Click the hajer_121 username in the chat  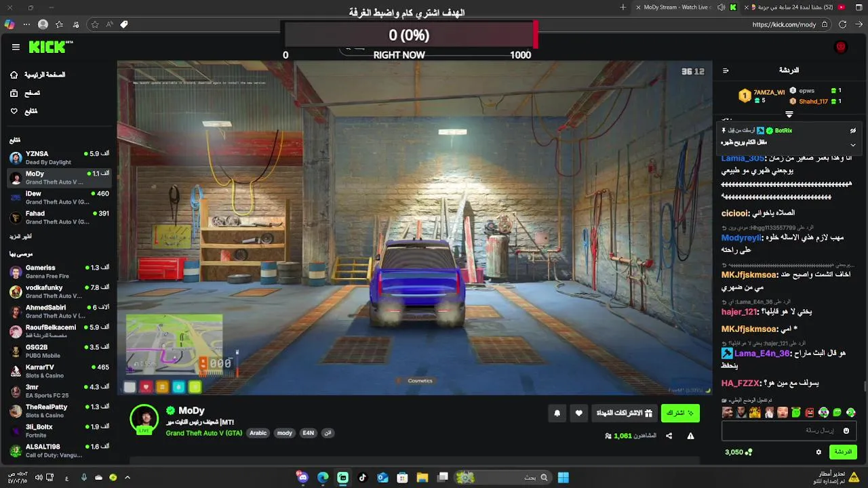coord(738,312)
